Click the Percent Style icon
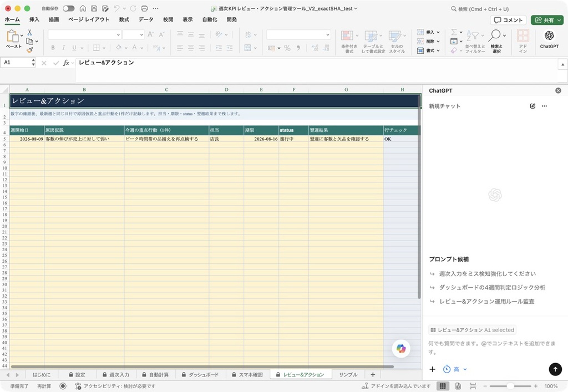Image resolution: width=568 pixels, height=392 pixels. coord(287,48)
